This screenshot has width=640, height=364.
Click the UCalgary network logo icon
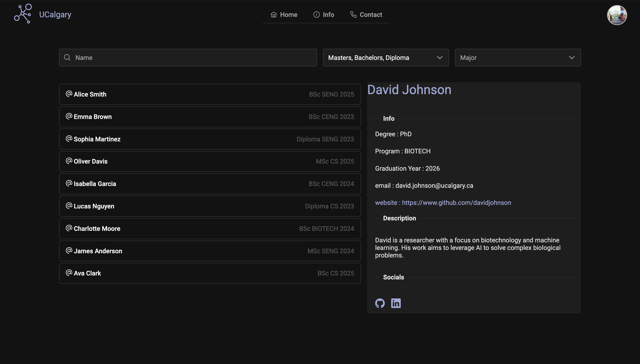[x=23, y=14]
